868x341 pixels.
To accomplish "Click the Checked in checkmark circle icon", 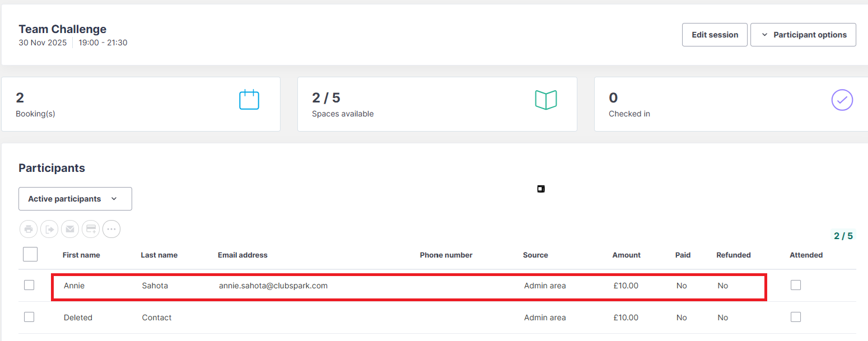I will pos(842,100).
